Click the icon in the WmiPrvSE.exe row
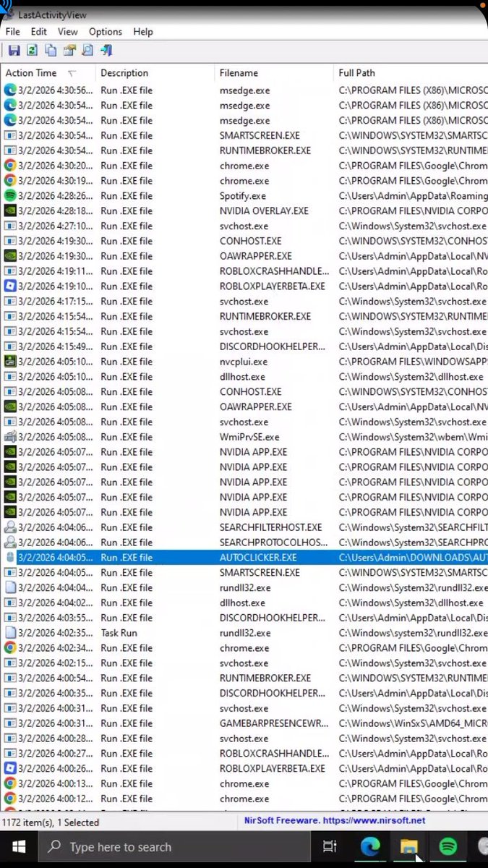 pyautogui.click(x=10, y=437)
